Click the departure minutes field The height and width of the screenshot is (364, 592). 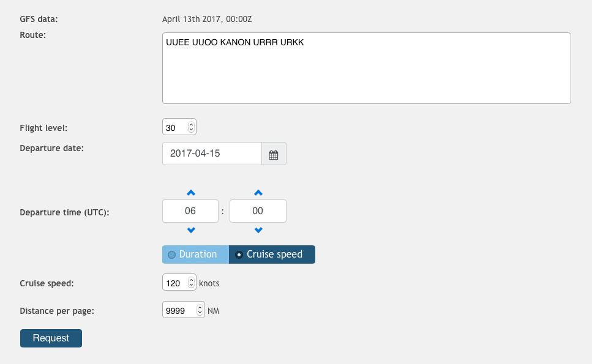(x=258, y=211)
